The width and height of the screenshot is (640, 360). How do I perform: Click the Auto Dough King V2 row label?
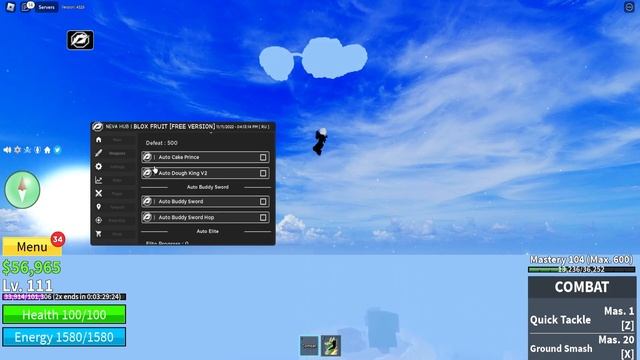[183, 173]
